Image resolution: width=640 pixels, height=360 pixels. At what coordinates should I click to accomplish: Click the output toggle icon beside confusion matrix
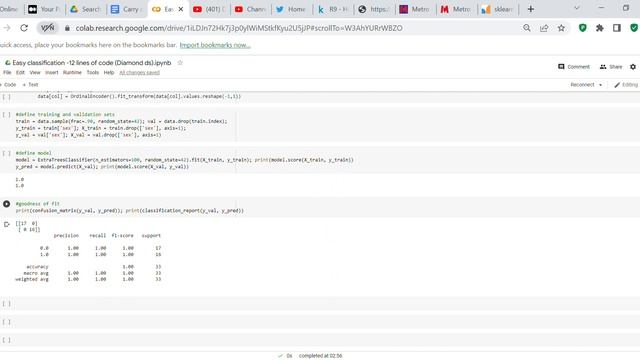[x=7, y=224]
